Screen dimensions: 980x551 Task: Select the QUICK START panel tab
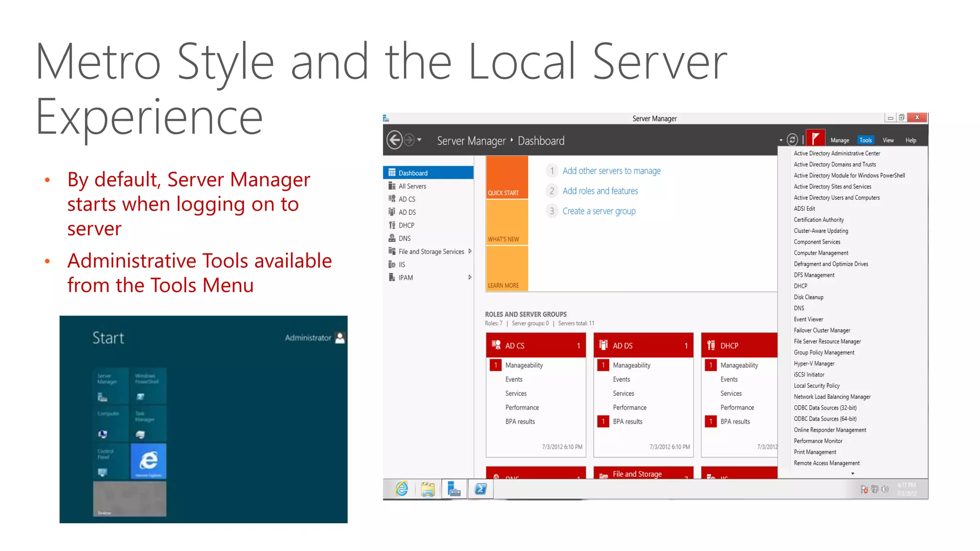point(507,177)
